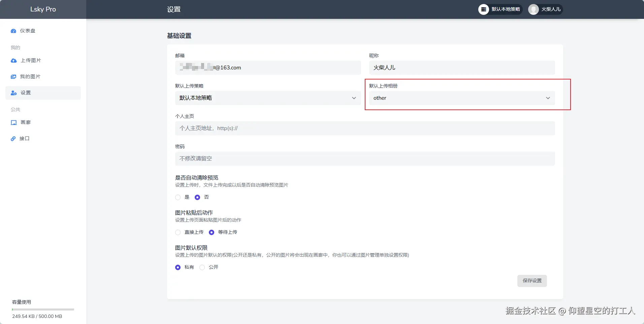Click the 容量使用 storage progress bar
The width and height of the screenshot is (644, 324).
click(x=43, y=310)
